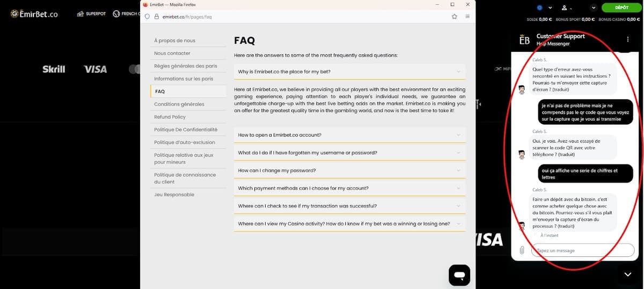
Task: Click the SUPERPOT navigation link
Action: 91,14
